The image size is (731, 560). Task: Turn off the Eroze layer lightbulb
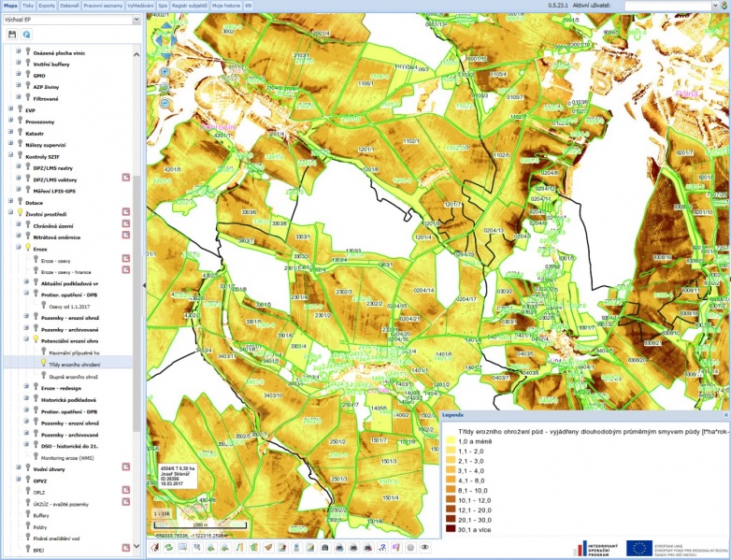27,248
